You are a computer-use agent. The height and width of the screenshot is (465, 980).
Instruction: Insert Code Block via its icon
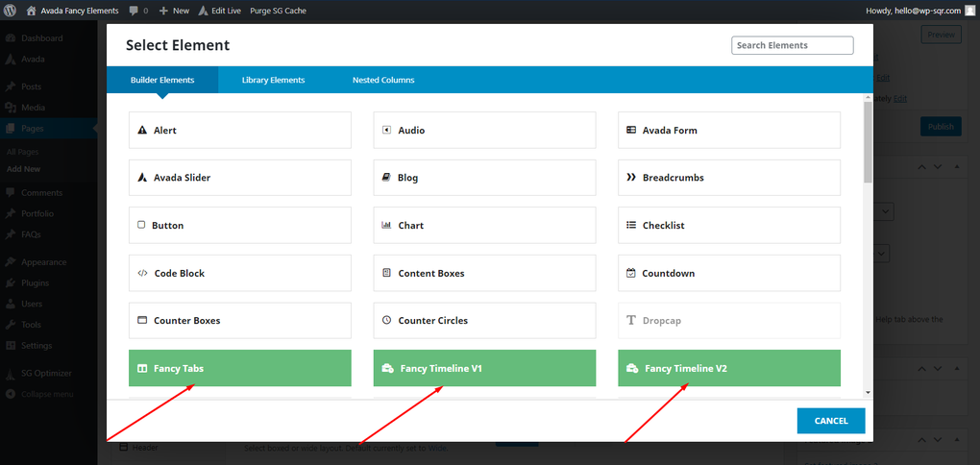coord(142,273)
